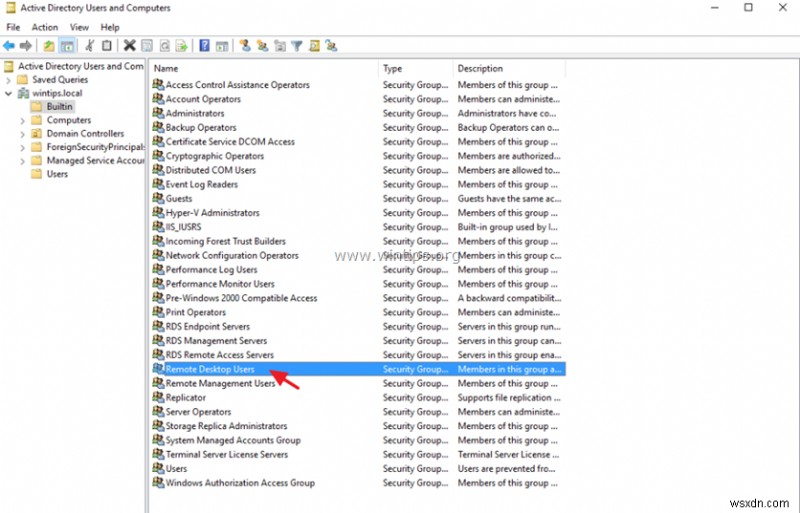
Task: Click the Copy clipboard icon
Action: coord(107,46)
